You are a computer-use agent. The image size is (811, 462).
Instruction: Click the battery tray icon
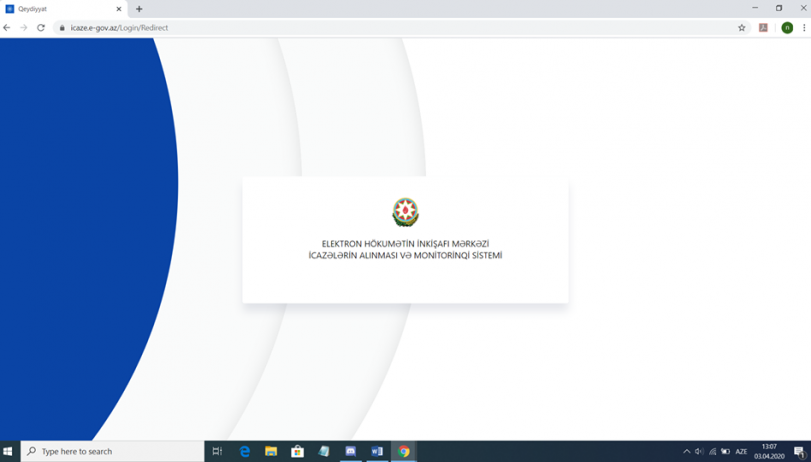[x=726, y=451]
